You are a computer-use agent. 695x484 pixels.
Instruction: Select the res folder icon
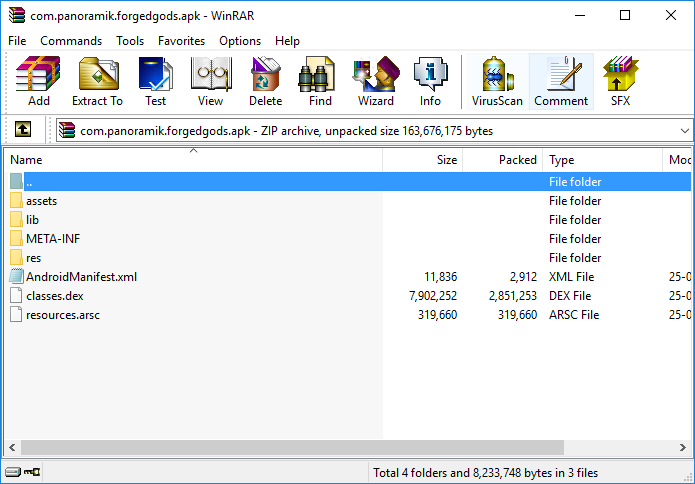pos(16,258)
